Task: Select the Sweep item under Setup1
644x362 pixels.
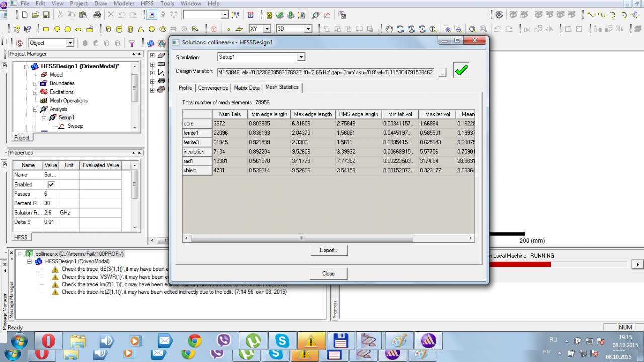Action: [75, 126]
